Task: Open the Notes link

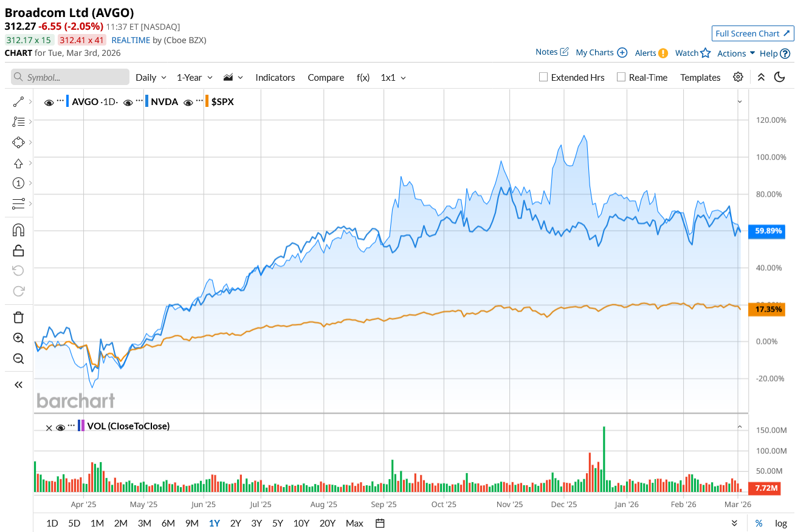Action: (552, 52)
